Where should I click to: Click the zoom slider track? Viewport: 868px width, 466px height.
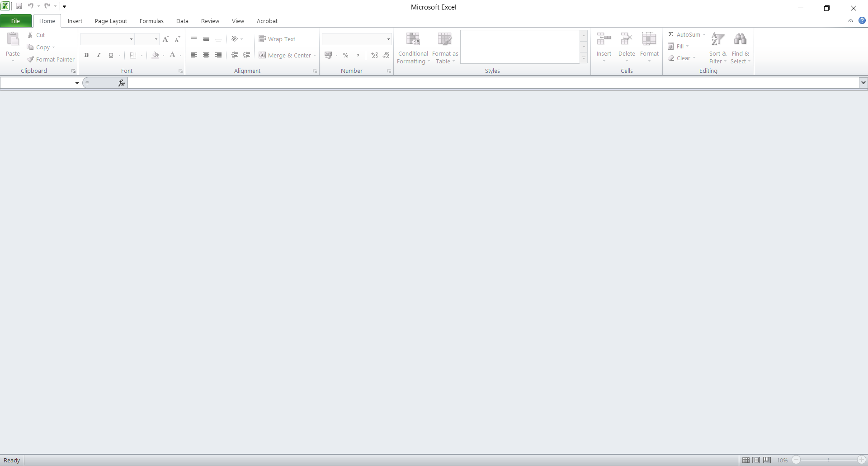pos(829,460)
